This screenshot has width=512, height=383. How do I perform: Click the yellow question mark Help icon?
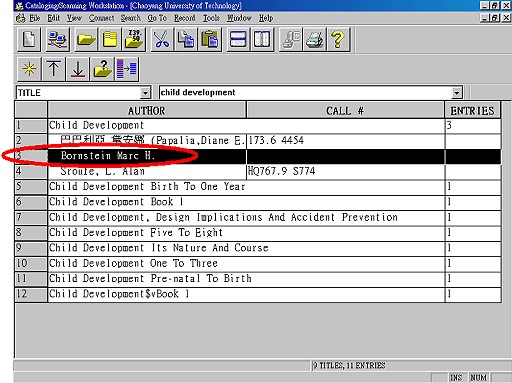(338, 40)
